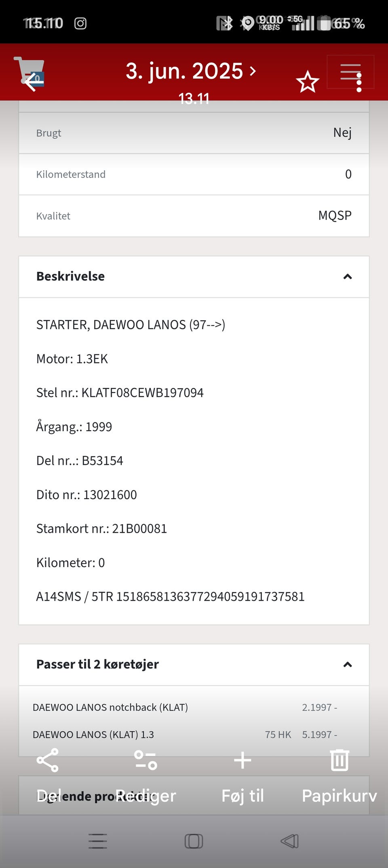
Task: Collapse the Beskrivelse section
Action: click(347, 277)
